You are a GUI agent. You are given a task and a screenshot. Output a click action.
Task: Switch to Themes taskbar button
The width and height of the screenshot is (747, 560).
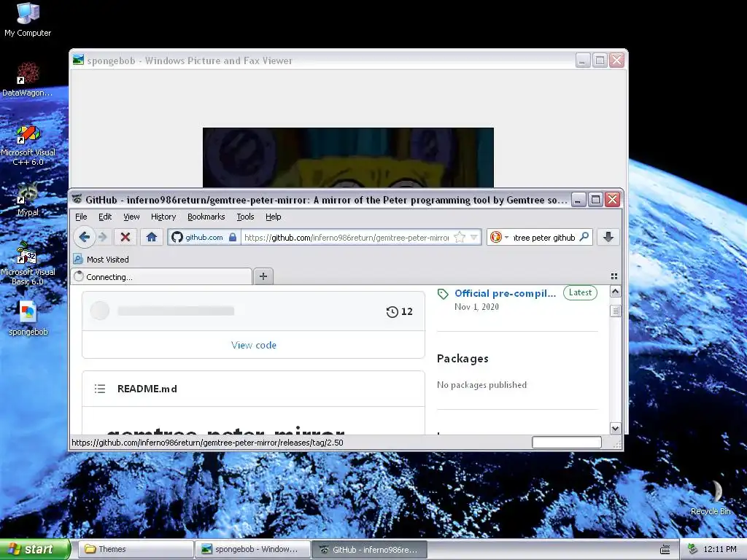tap(136, 549)
